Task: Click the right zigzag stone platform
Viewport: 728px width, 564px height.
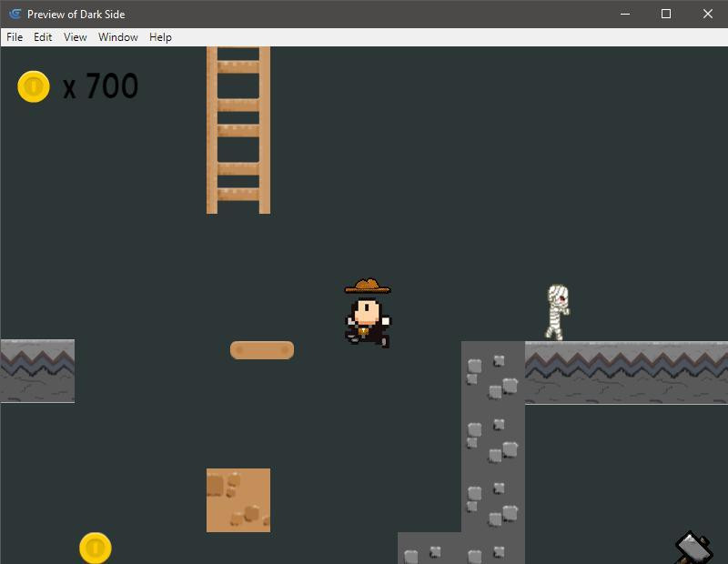Action: coord(626,373)
